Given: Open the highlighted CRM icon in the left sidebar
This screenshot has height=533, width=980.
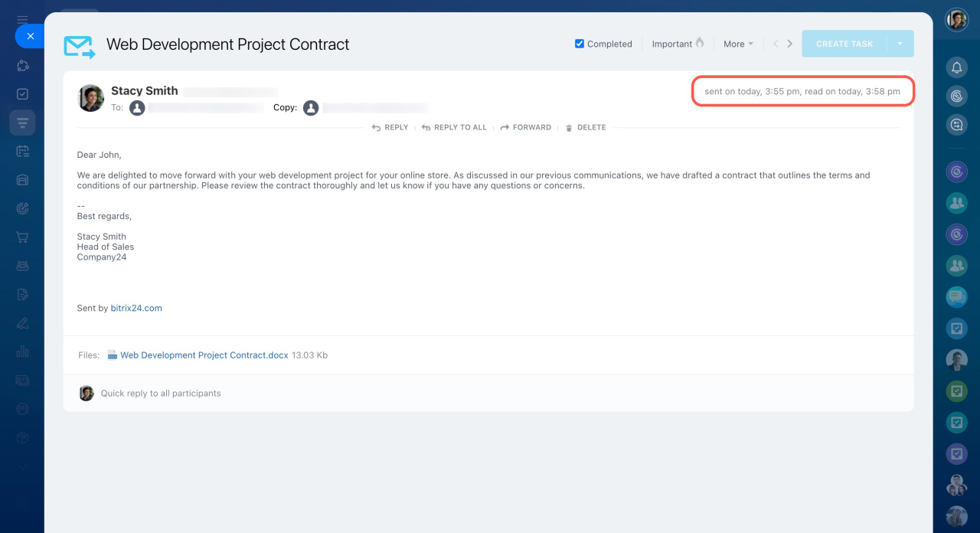Looking at the screenshot, I should (x=22, y=123).
